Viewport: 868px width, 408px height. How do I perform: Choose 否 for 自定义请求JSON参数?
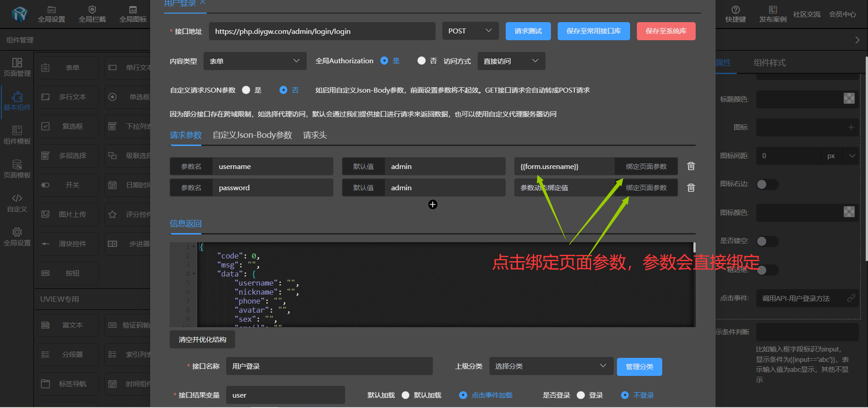[x=283, y=90]
